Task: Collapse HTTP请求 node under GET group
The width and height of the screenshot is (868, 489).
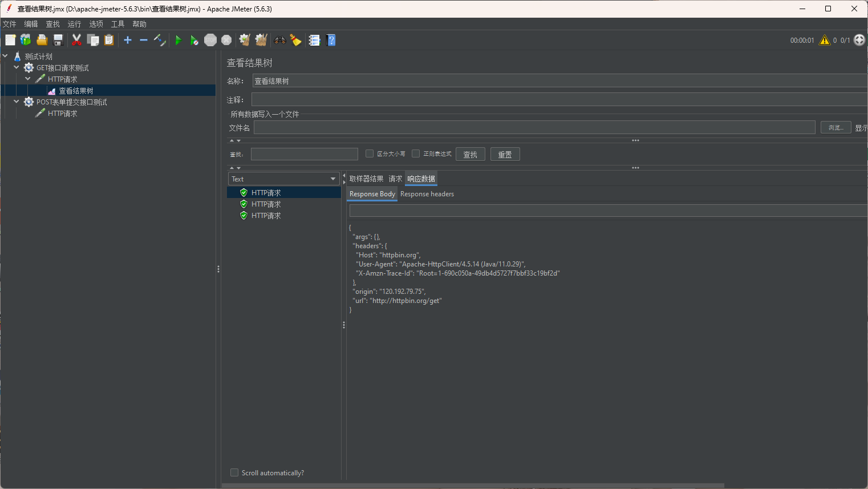Action: [28, 79]
